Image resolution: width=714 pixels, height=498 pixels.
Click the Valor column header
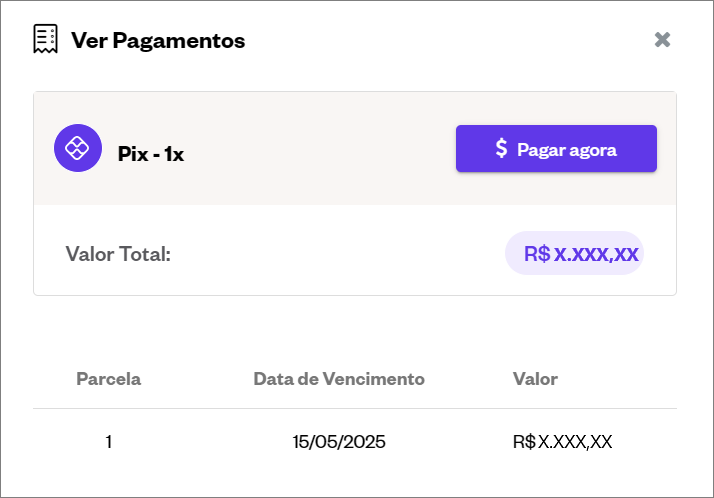535,379
